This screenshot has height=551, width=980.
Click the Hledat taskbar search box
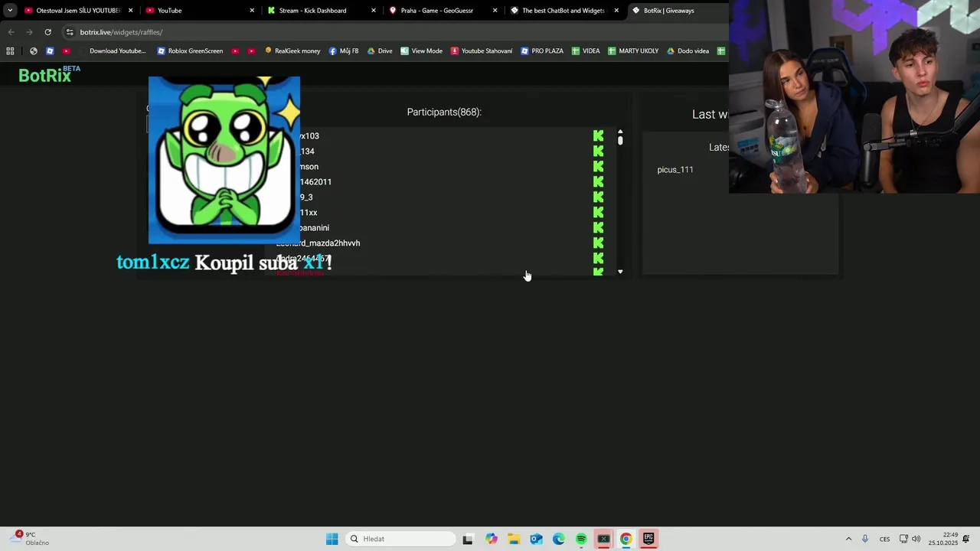pos(400,539)
